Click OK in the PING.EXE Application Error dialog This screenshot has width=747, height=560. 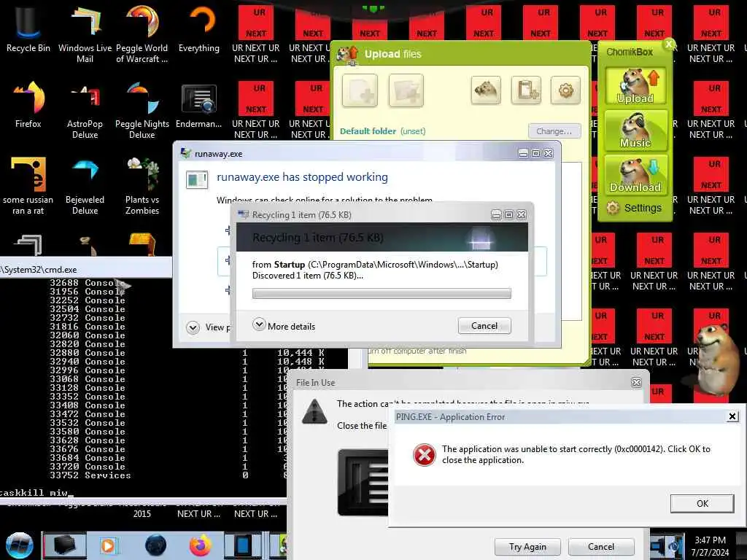coord(702,503)
